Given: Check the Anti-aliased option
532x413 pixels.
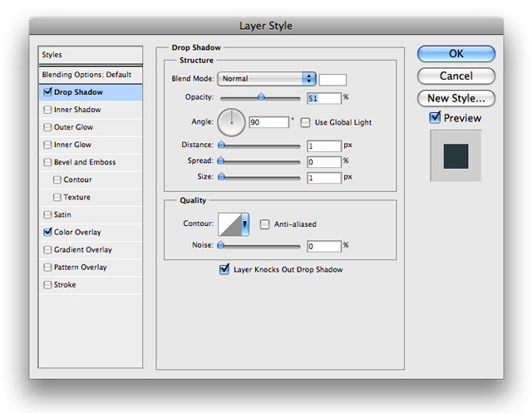Looking at the screenshot, I should (x=264, y=224).
